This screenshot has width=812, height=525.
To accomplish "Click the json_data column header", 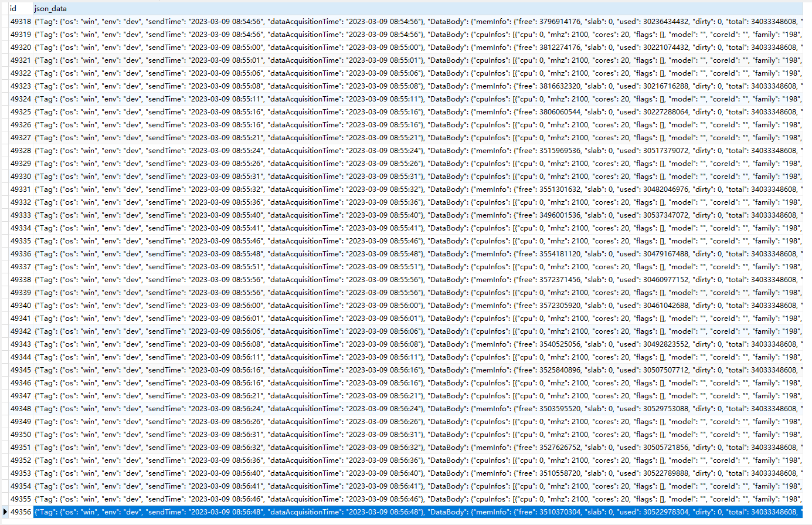I will [x=417, y=9].
